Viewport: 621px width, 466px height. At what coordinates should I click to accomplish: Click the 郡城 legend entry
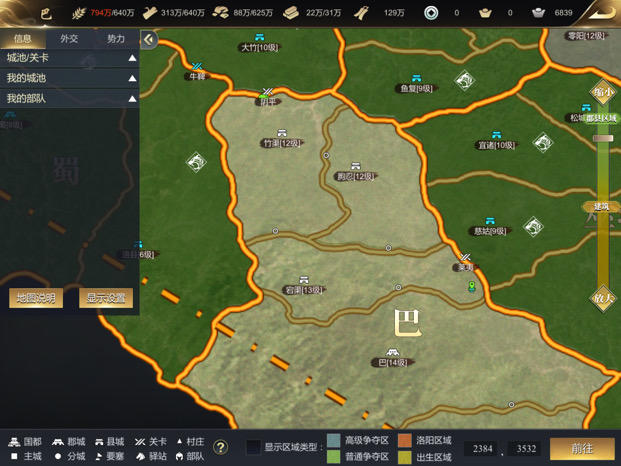(69, 441)
